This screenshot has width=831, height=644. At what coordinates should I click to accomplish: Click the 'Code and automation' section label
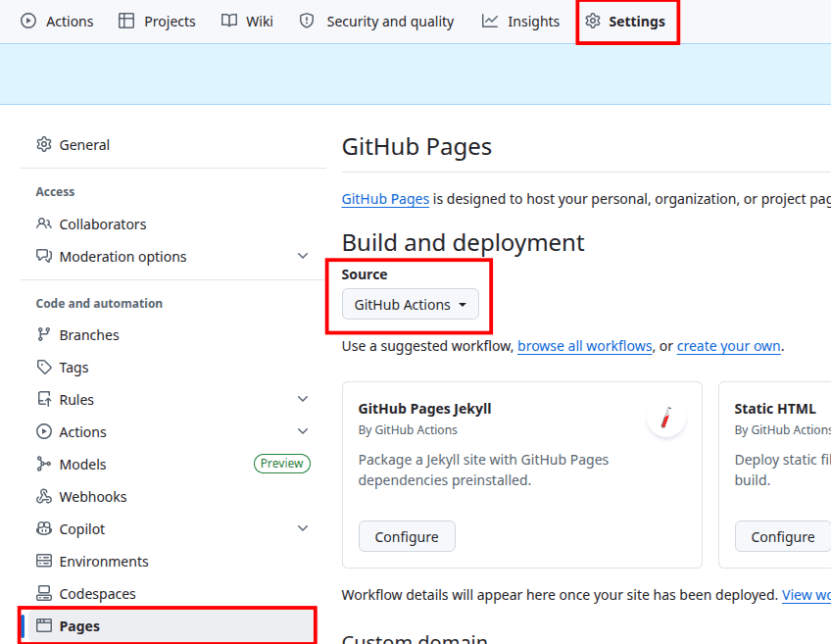[99, 303]
